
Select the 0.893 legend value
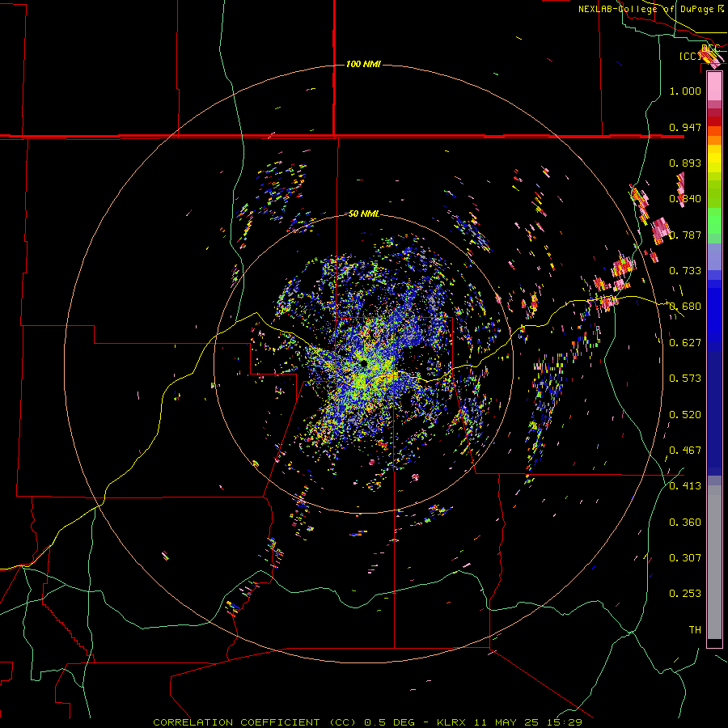coord(685,163)
